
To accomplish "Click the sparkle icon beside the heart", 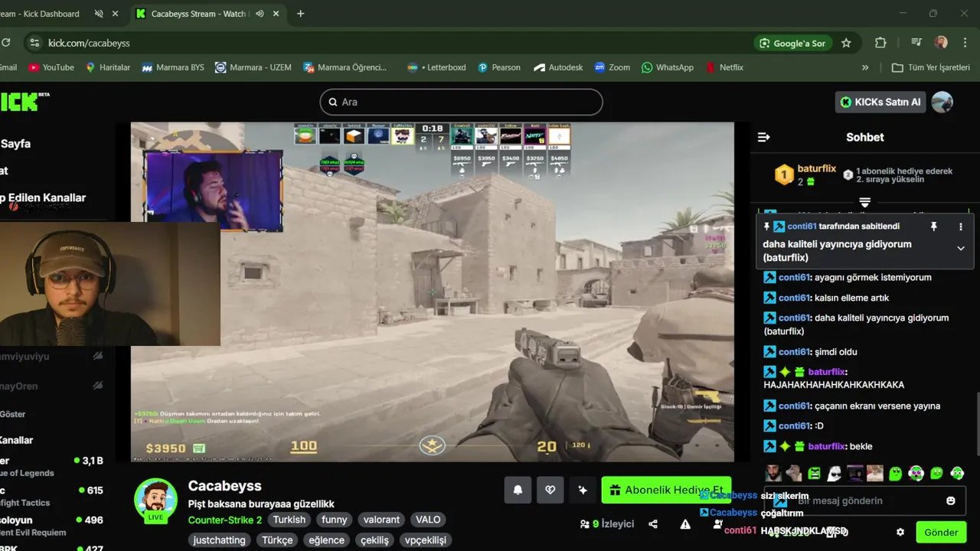I will (x=583, y=490).
